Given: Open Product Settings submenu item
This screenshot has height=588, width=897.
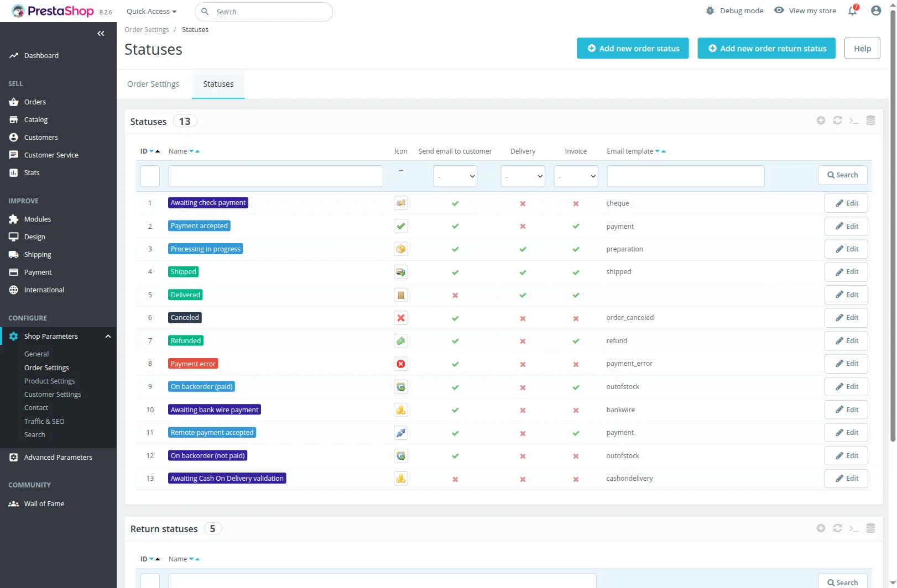Looking at the screenshot, I should [x=50, y=381].
